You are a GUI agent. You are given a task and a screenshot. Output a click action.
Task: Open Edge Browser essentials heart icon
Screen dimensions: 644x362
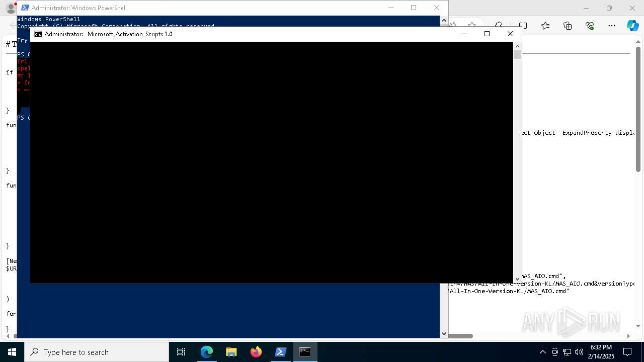(x=590, y=26)
